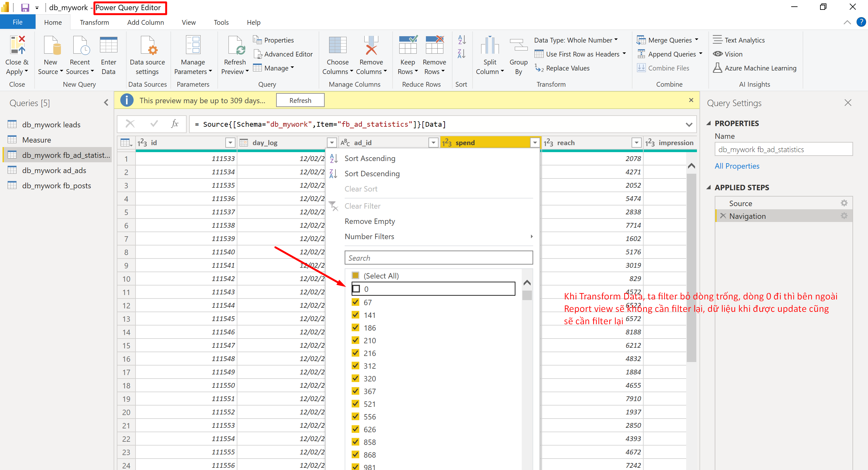This screenshot has width=868, height=470.
Task: Click the Choose Columns icon
Action: (337, 45)
